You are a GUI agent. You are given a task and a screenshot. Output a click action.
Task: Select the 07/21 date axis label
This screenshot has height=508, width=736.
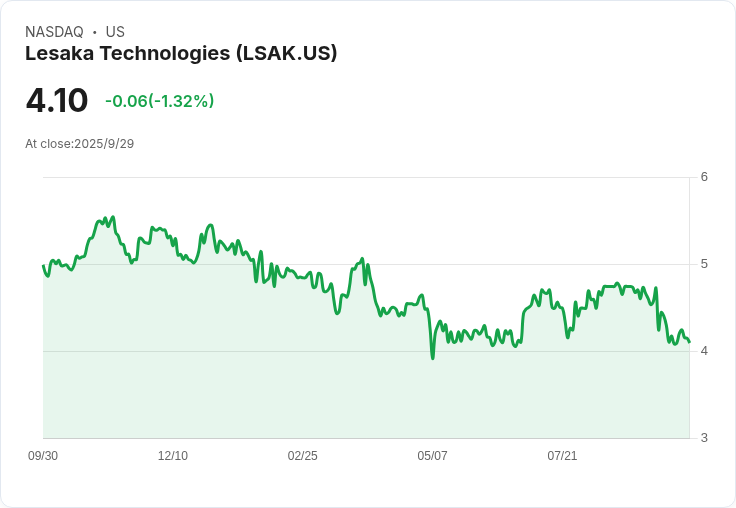562,456
